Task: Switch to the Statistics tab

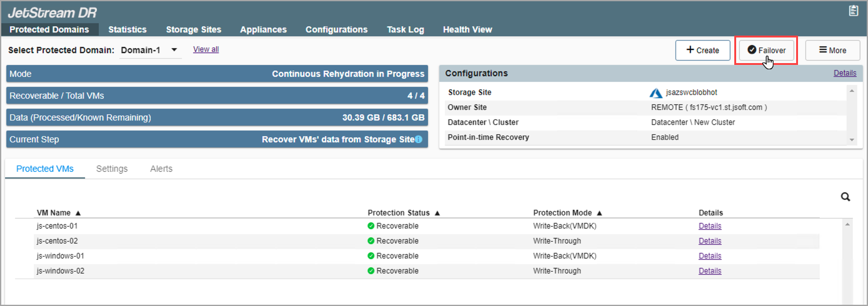Action: click(x=127, y=29)
